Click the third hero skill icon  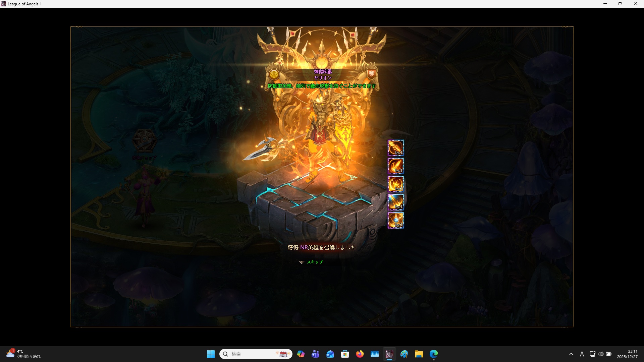tap(396, 184)
